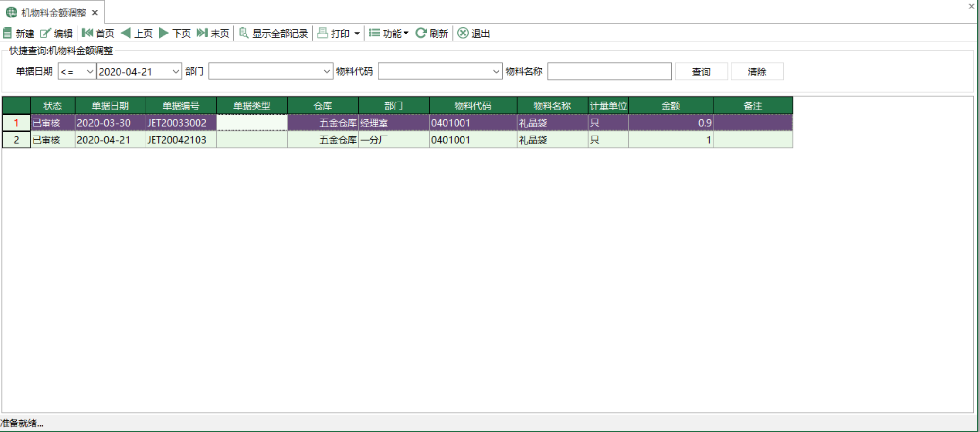The height and width of the screenshot is (432, 980).
Task: Click 已审核 status in row 2
Action: [x=53, y=140]
